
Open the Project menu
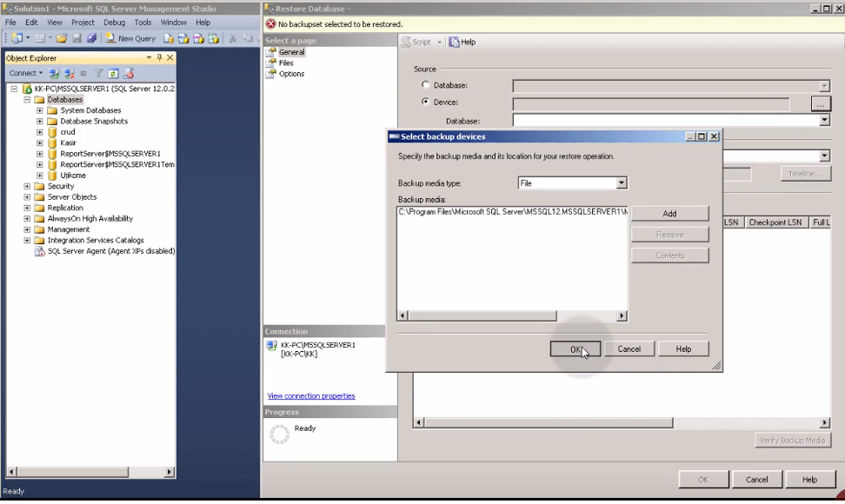click(83, 23)
